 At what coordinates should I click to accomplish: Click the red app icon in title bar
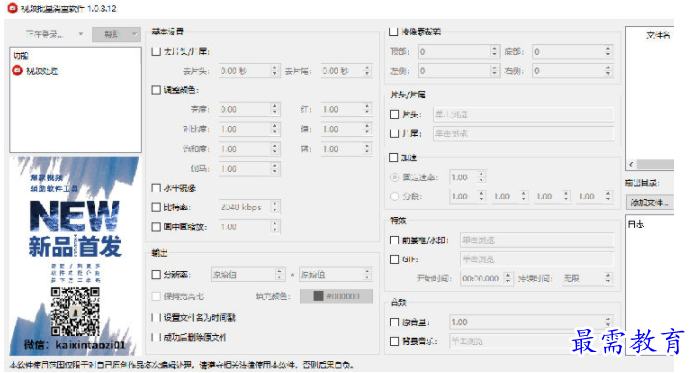[13, 8]
